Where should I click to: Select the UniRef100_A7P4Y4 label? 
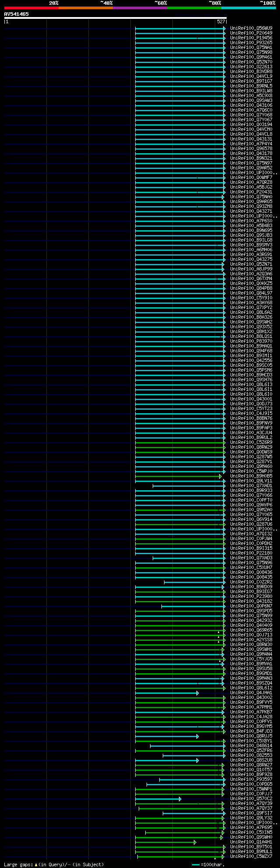pyautogui.click(x=251, y=144)
